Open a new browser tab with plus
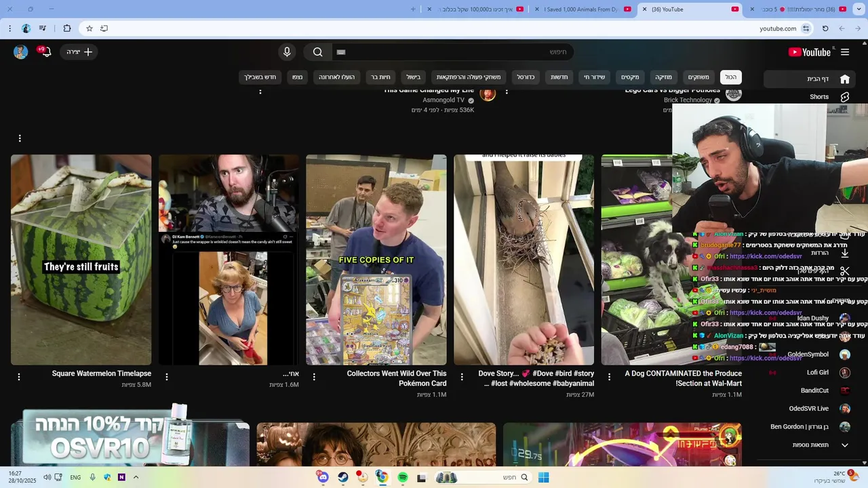 (x=414, y=9)
